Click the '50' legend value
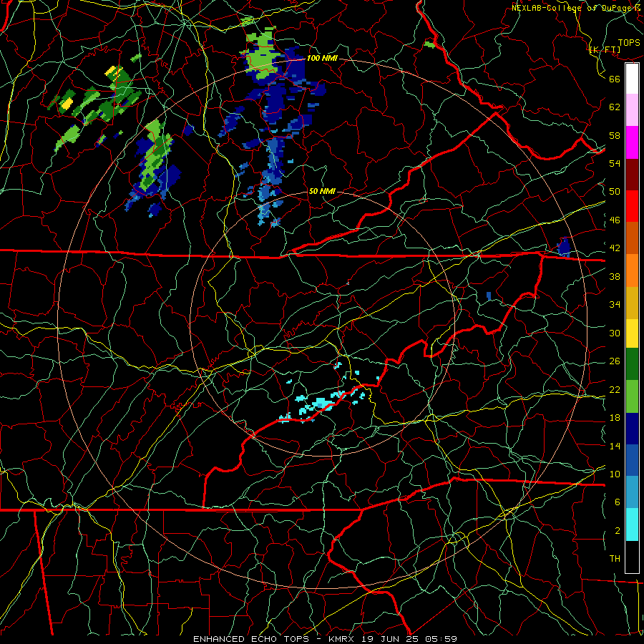This screenshot has width=644, height=644. tap(615, 191)
